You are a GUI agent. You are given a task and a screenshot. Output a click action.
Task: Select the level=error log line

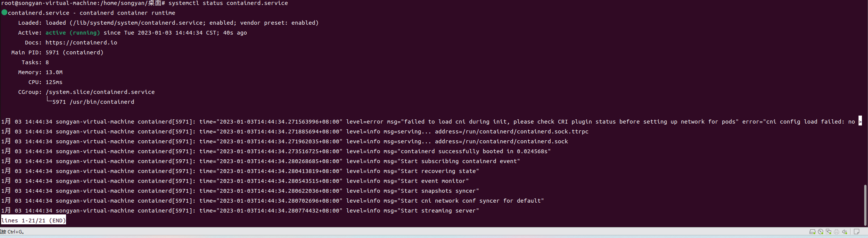click(431, 122)
